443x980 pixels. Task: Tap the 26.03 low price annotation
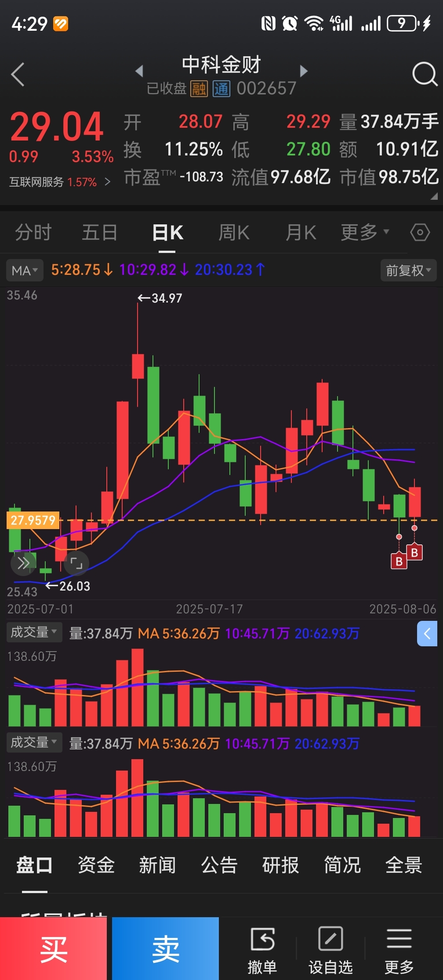[x=68, y=586]
